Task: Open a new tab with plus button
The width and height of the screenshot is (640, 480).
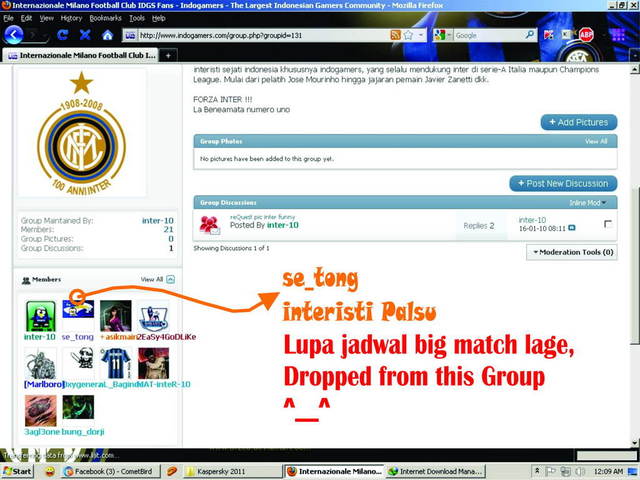Action: tap(168, 56)
